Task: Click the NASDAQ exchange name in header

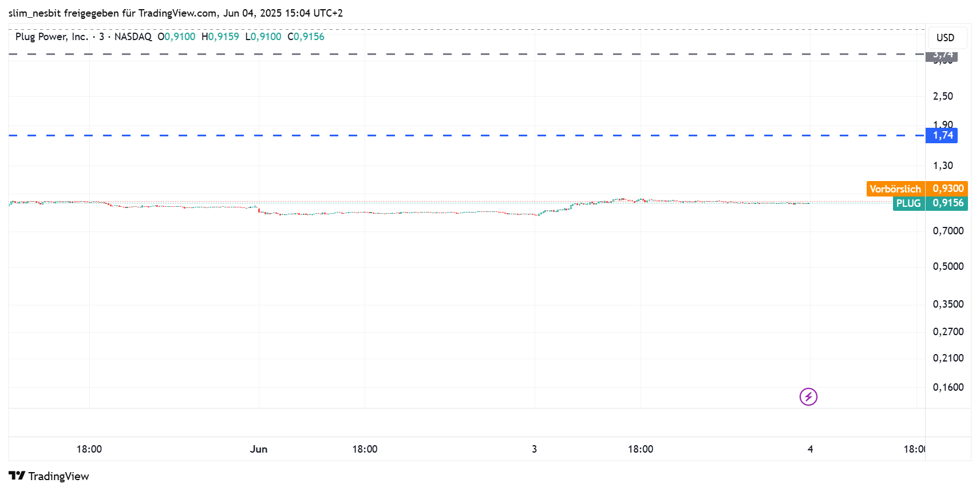Action: pos(133,37)
